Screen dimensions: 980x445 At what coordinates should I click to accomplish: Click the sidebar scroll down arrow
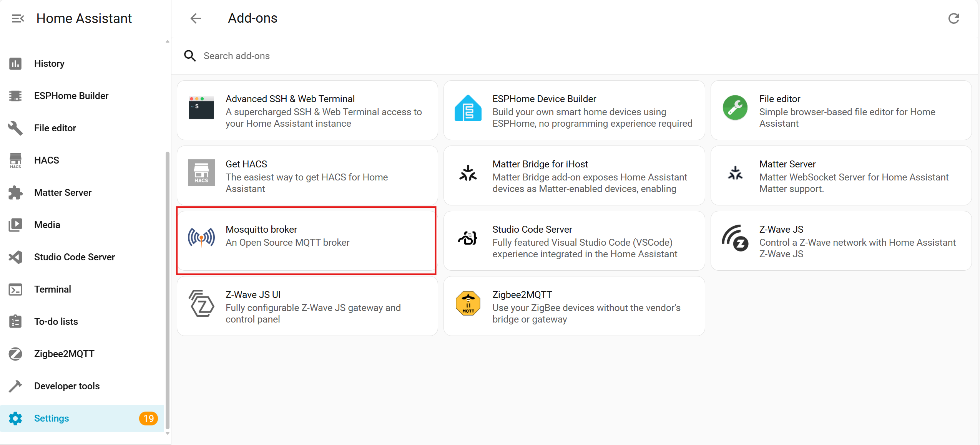click(168, 433)
